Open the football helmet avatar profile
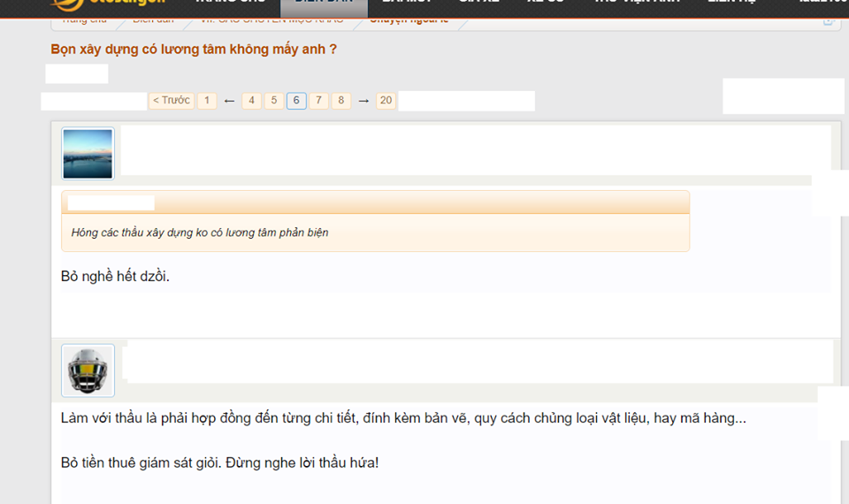 coord(88,370)
